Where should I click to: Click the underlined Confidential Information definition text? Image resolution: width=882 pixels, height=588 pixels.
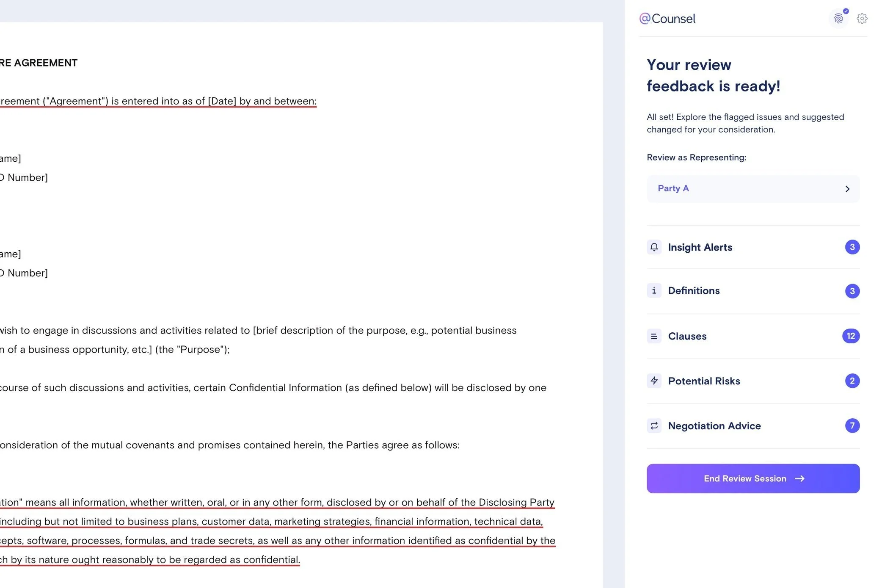271,522
